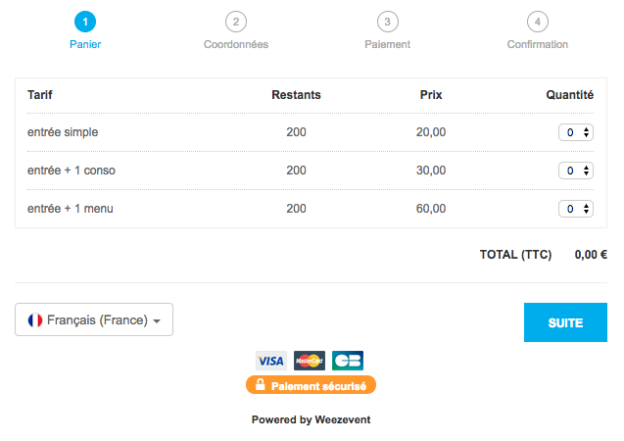Open quantity dropdown for entrée + 1 conso
This screenshot has width=624, height=441.
pyautogui.click(x=575, y=171)
